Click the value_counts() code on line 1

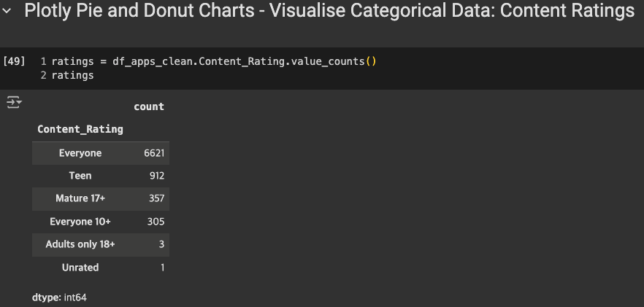tap(334, 61)
